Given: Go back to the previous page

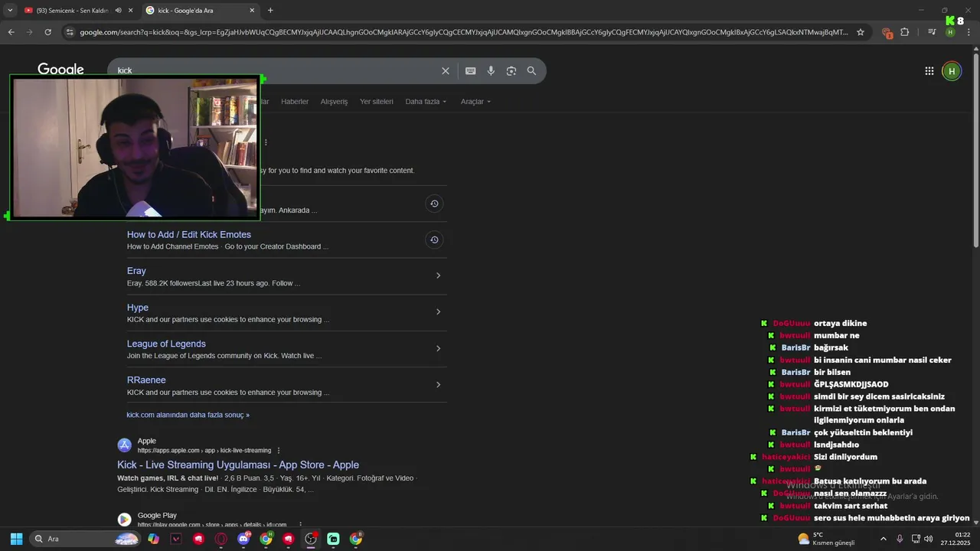Looking at the screenshot, I should coord(11,32).
